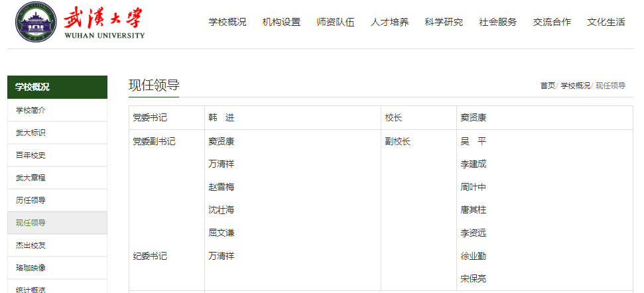Open 武大标识 sidebar page
Image resolution: width=644 pixels, height=293 pixels.
click(31, 133)
